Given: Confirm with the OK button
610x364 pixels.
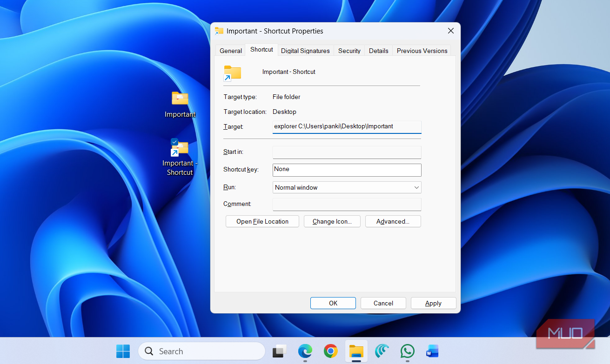Looking at the screenshot, I should click(333, 303).
